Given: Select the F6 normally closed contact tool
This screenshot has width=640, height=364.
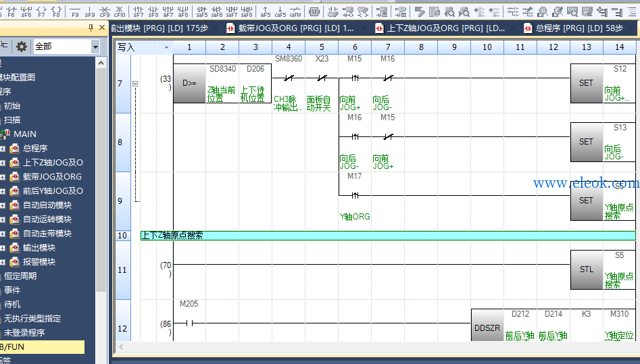Looking at the screenshot, I should (11, 11).
